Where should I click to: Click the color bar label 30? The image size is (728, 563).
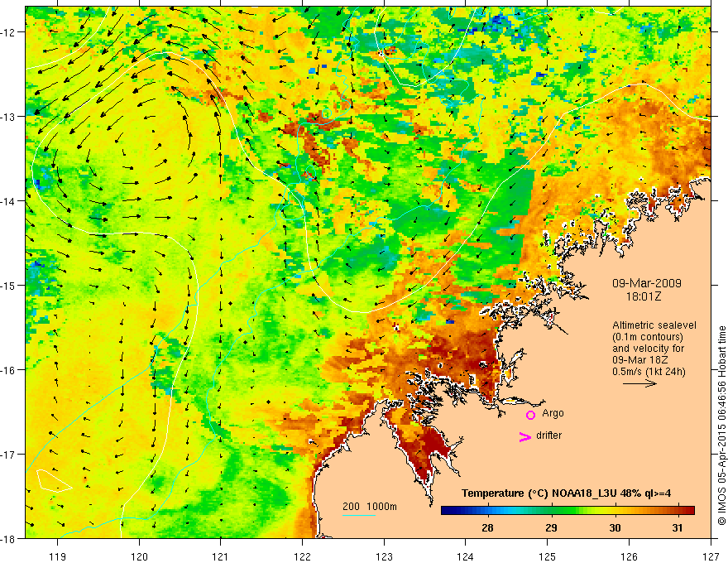(x=615, y=527)
